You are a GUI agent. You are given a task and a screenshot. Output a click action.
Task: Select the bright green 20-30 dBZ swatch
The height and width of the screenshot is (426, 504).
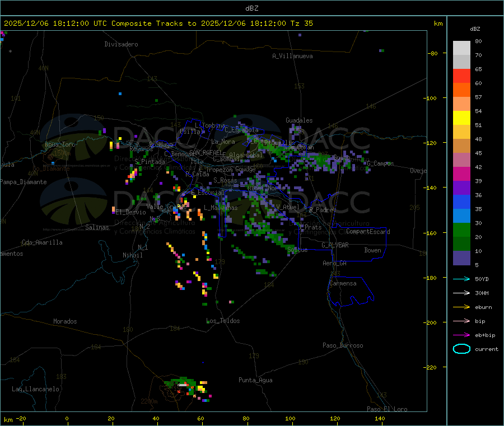point(461,230)
